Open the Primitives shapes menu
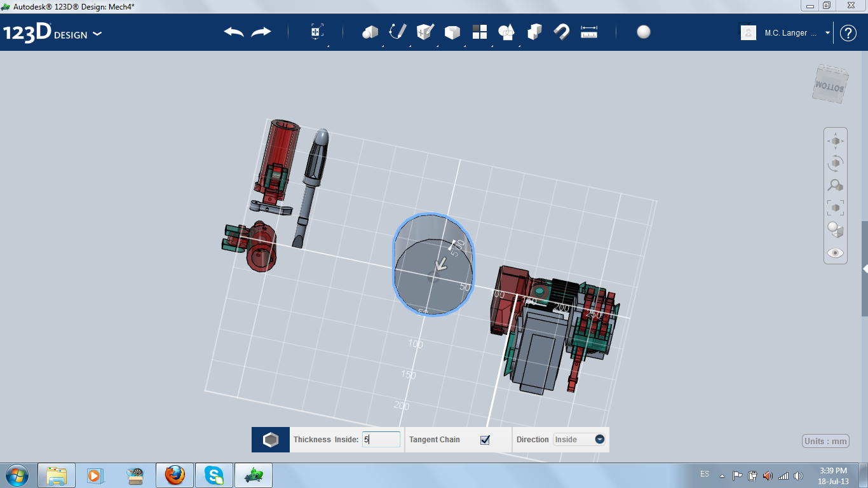The width and height of the screenshot is (868, 488). click(x=370, y=32)
